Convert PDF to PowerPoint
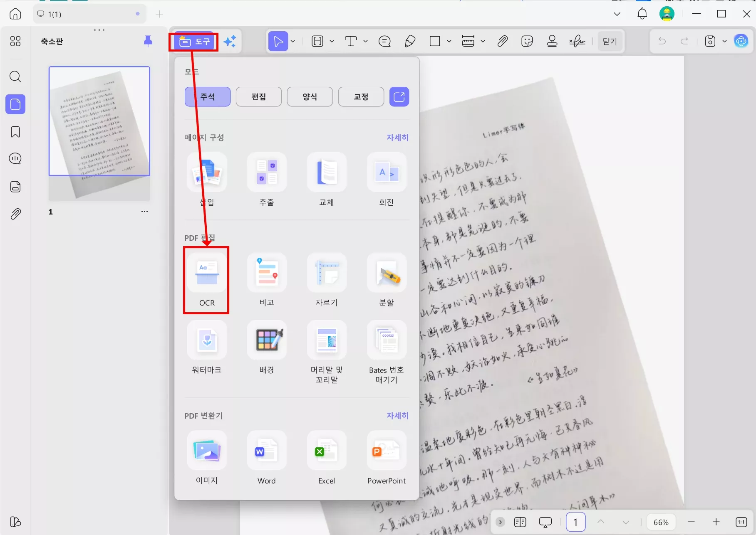Screen dimensions: 756x535 pos(387,458)
